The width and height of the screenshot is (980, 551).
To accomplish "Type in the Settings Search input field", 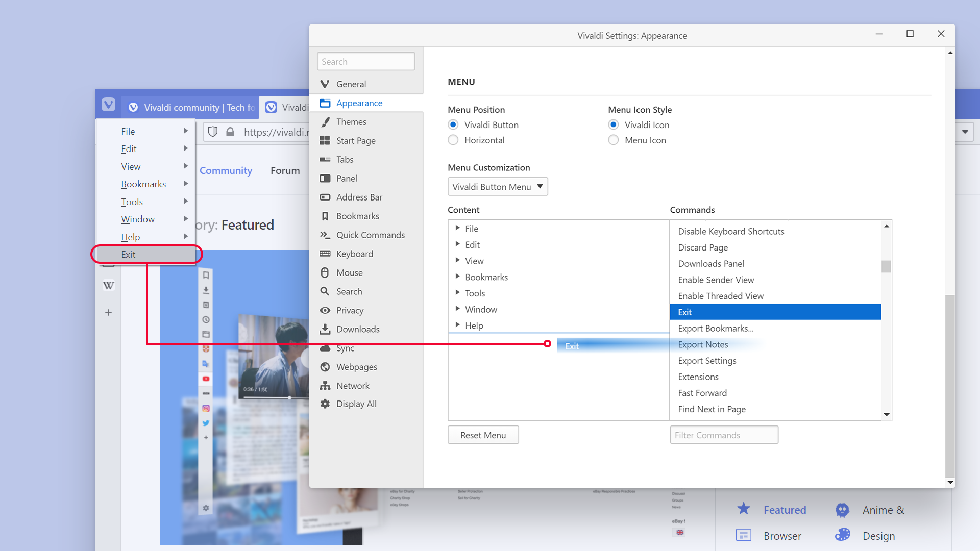I will 365,61.
